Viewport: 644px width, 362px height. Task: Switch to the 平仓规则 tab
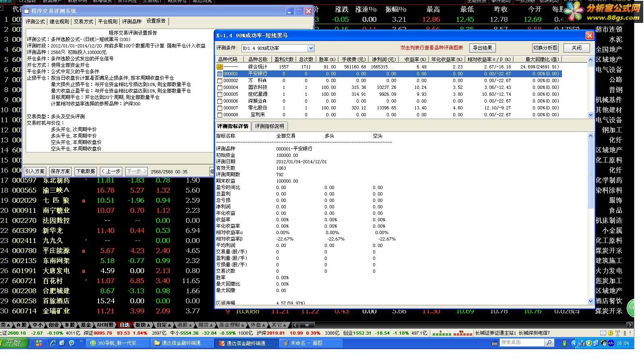(x=108, y=22)
